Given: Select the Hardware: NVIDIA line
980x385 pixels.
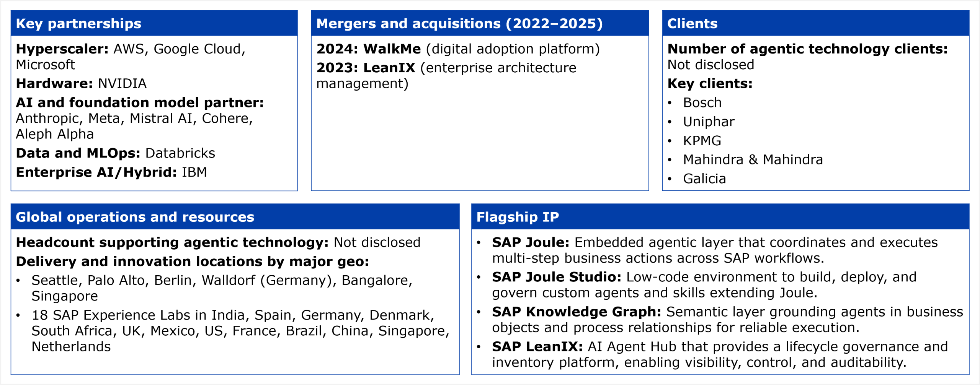Looking at the screenshot, I should pyautogui.click(x=81, y=83).
